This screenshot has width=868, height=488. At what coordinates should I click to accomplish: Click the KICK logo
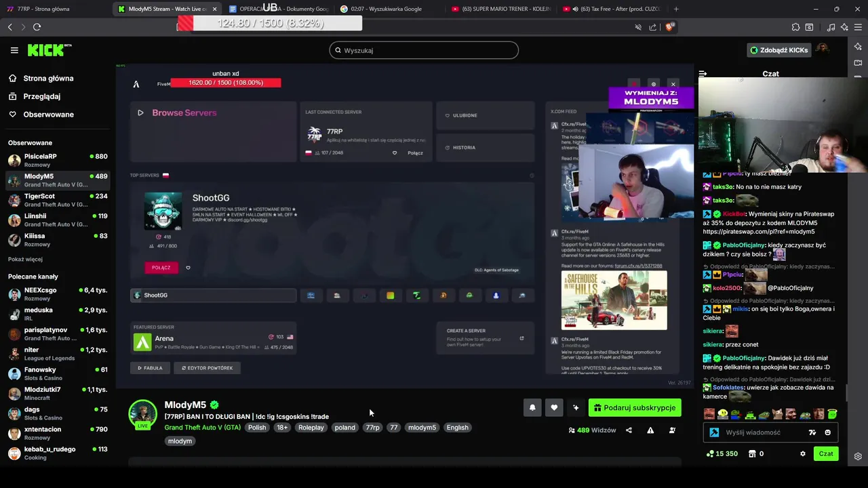pyautogui.click(x=49, y=50)
